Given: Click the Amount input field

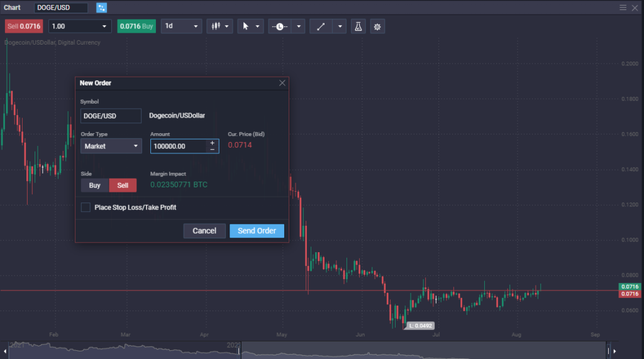Looking at the screenshot, I should tap(179, 146).
